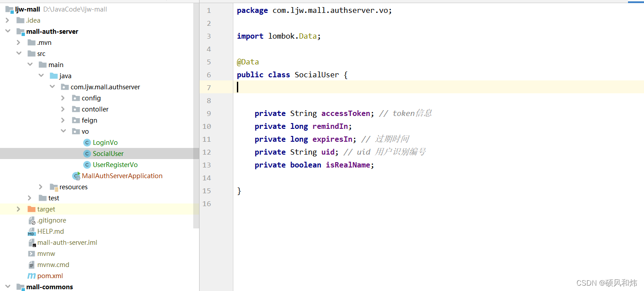This screenshot has width=644, height=291.
Task: Click the vo package folder icon
Action: coord(76,131)
